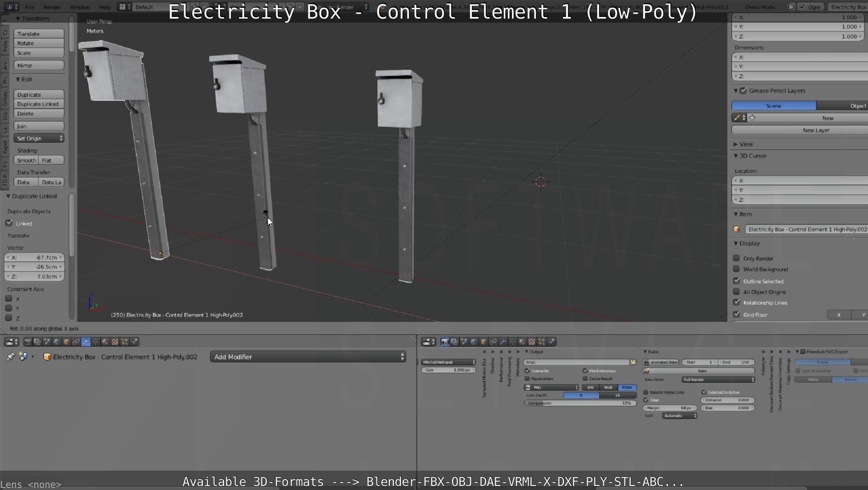Open World tab in modifier properties editor
The width and height of the screenshot is (868, 490).
[57, 342]
